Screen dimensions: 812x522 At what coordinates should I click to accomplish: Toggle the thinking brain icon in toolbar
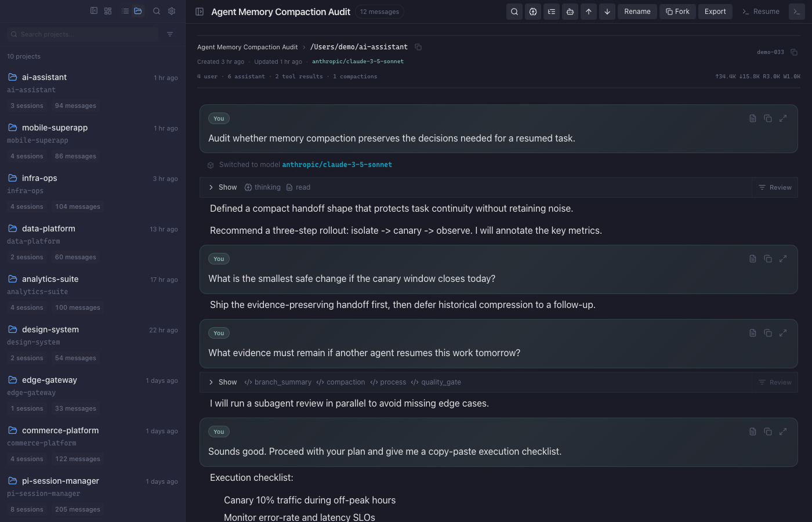click(x=533, y=12)
